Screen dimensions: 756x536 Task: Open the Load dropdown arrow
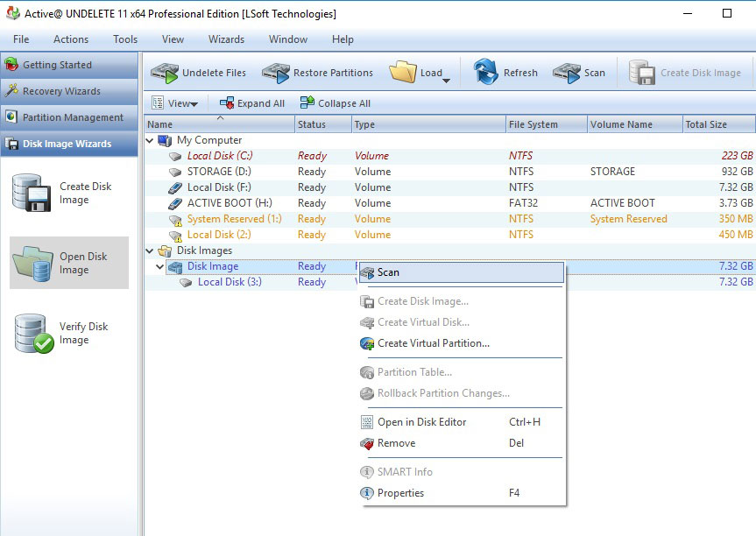point(446,81)
